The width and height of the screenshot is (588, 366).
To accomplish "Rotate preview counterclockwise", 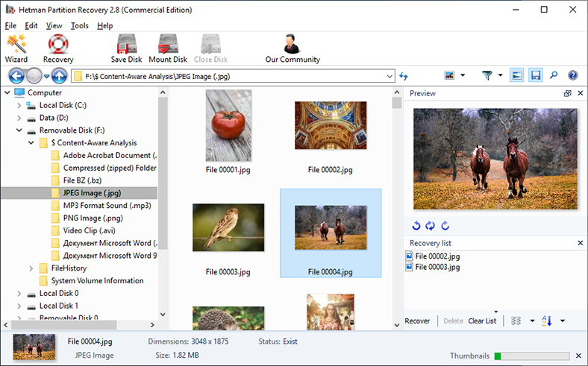I will (416, 226).
